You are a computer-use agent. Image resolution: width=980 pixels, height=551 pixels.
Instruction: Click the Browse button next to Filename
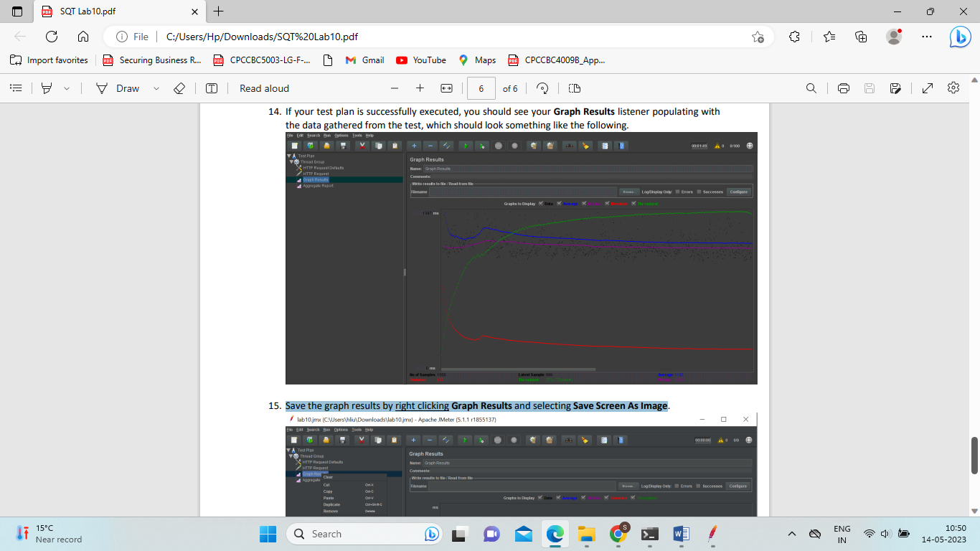point(629,192)
